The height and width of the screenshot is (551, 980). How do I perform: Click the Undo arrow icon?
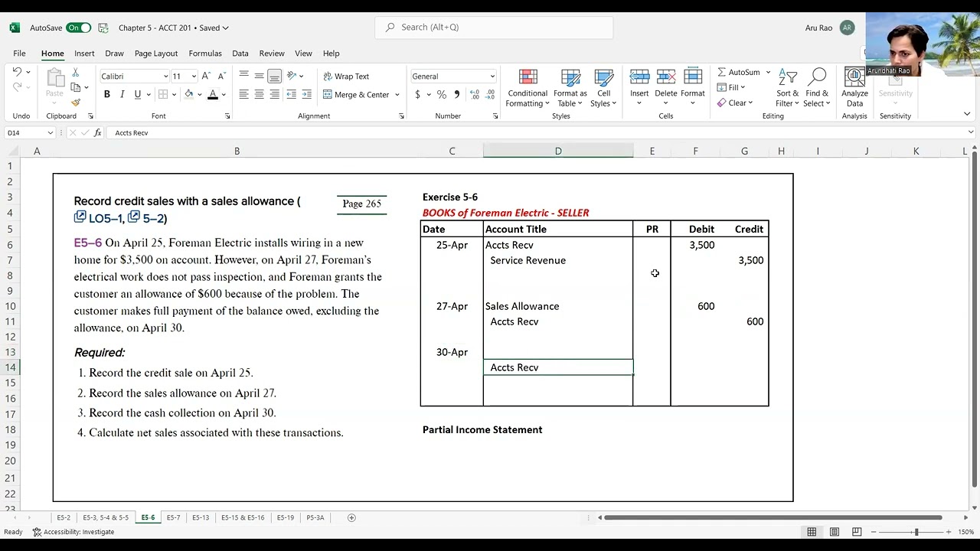[17, 72]
